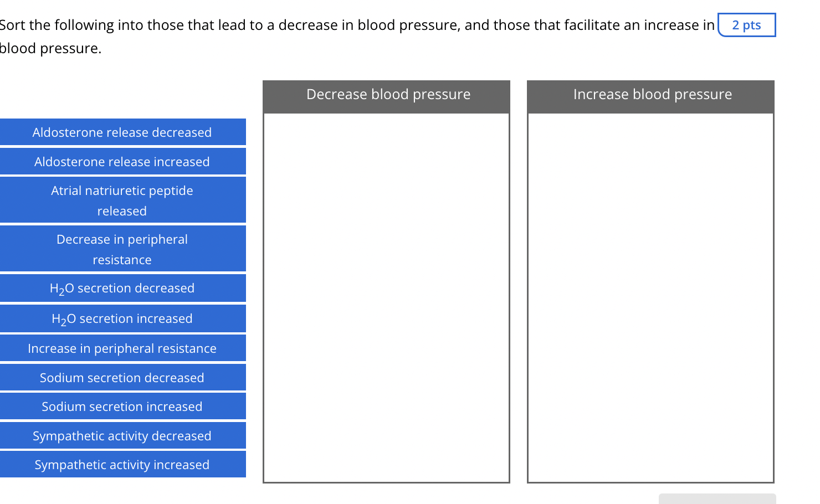Click "Increase in peripheral resistance"
This screenshot has height=504, width=820.
(122, 348)
